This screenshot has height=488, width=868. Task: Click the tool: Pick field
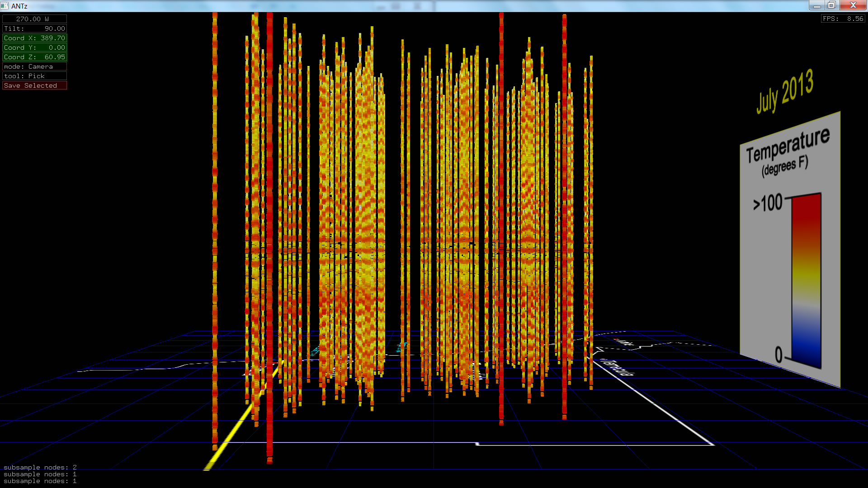point(34,76)
